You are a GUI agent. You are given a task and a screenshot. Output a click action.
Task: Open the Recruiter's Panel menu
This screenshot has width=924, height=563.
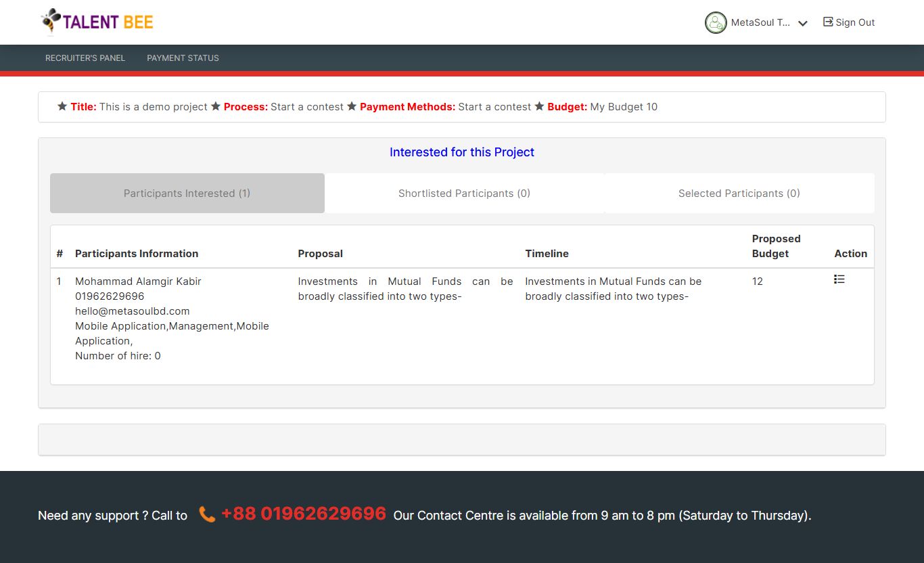click(x=85, y=58)
